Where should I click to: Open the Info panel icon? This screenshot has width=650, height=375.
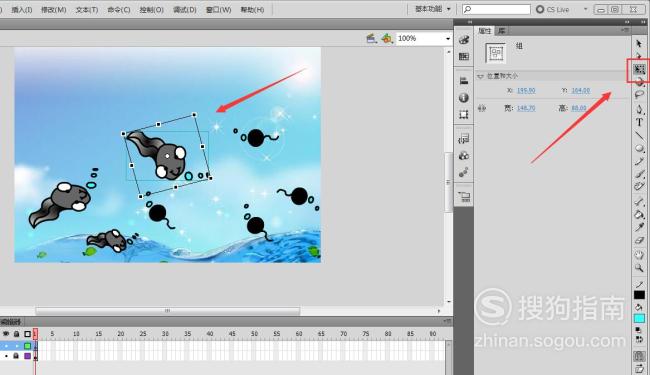[x=463, y=97]
